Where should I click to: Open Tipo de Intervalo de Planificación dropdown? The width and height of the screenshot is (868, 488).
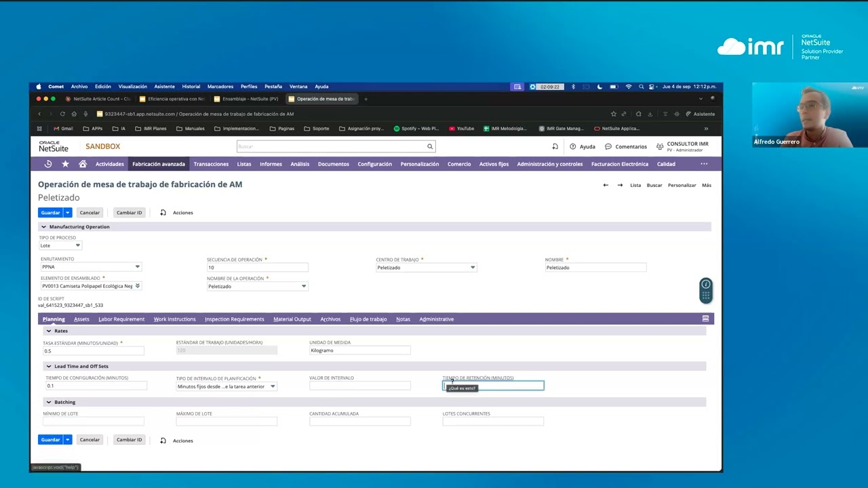point(273,386)
